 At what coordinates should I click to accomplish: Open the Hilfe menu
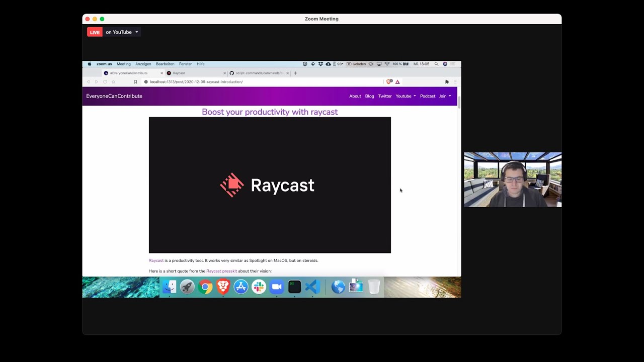point(201,64)
